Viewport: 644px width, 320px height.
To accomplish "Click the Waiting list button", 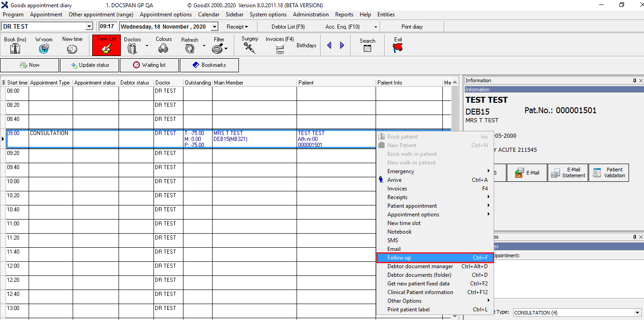I will pyautogui.click(x=149, y=65).
